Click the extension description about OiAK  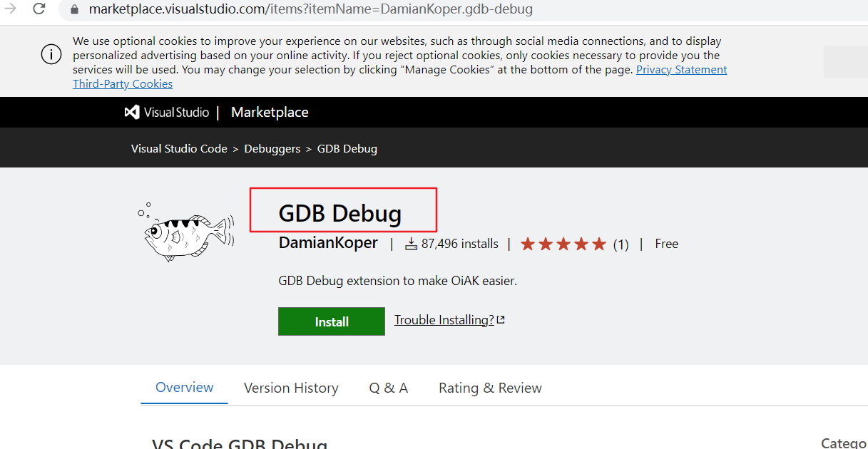[x=398, y=281]
